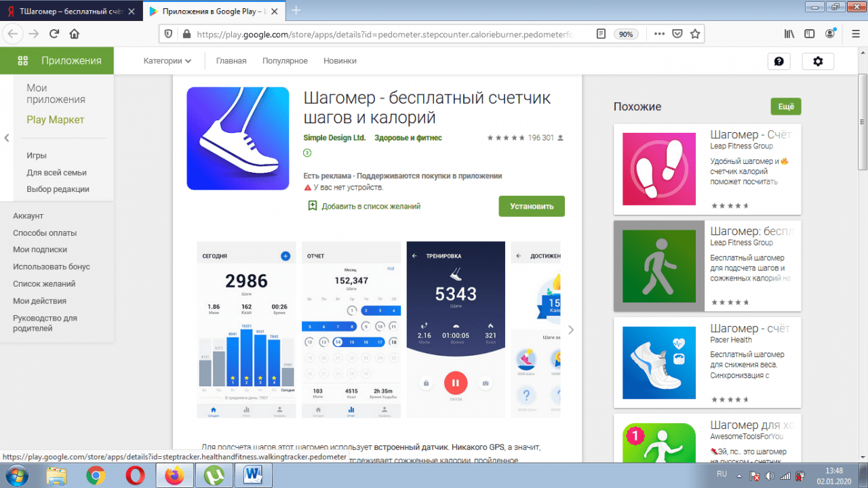Go back with the browser Back arrow
The height and width of the screenshot is (488, 868).
(x=13, y=34)
